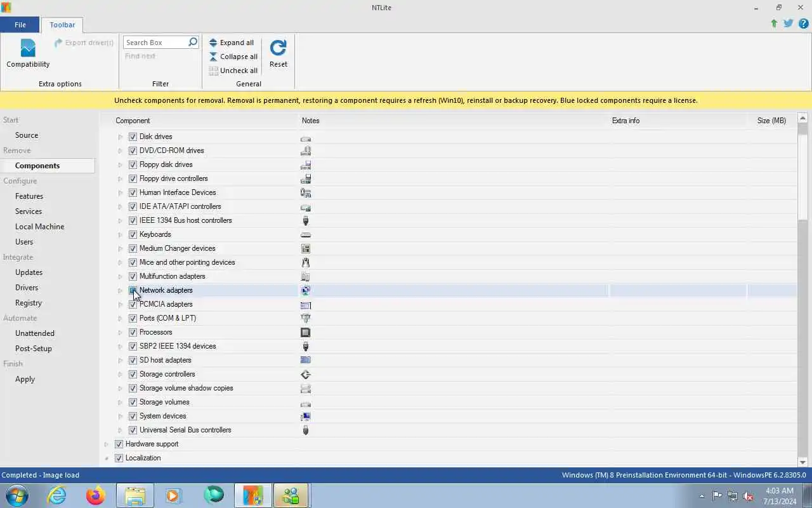Viewport: 812px width, 508px height.
Task: Click the Keyboards notes icon
Action: 306,235
